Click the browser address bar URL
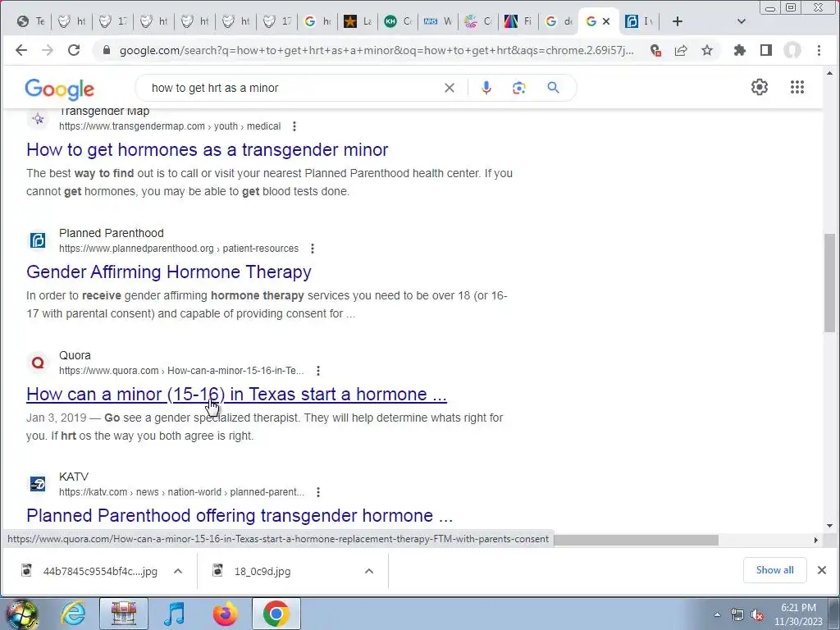Screen dimensions: 840x630 376,50
